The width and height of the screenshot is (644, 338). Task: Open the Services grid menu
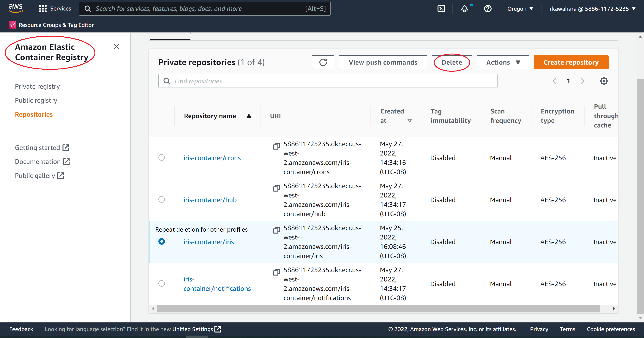[43, 9]
